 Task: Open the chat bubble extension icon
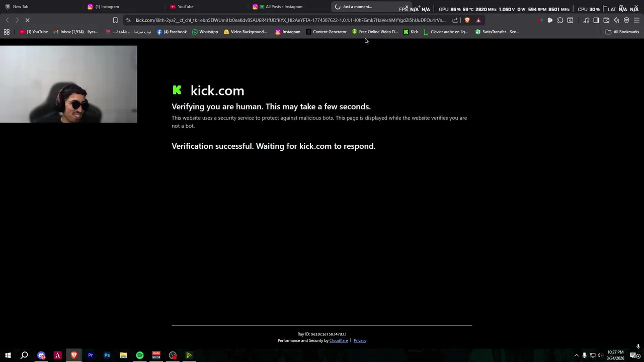tap(550, 20)
